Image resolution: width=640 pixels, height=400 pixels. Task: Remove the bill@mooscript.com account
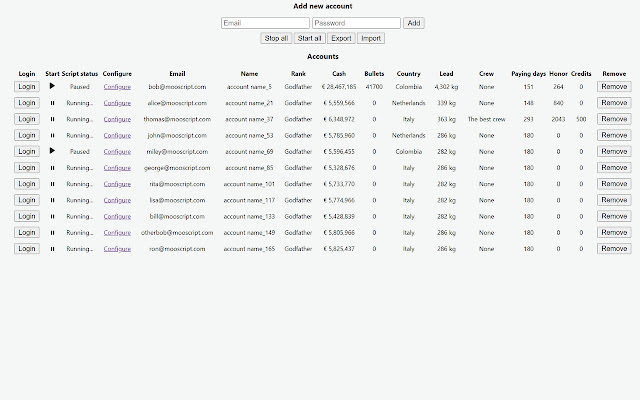614,216
